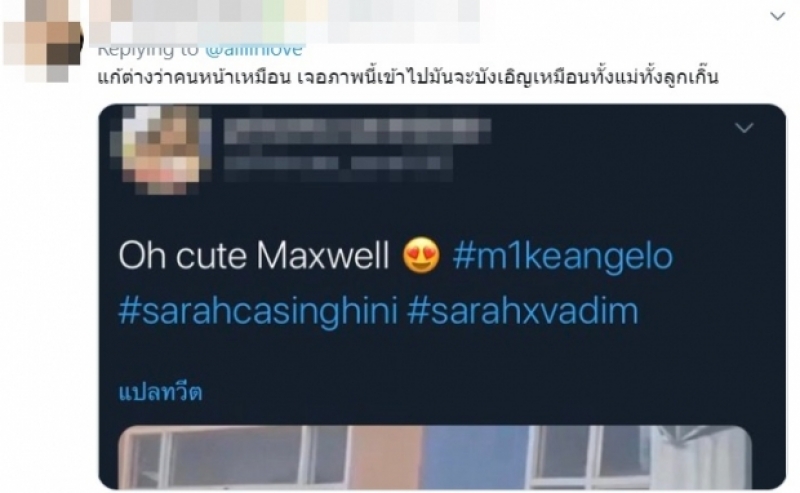The width and height of the screenshot is (800, 493).
Task: Select the Thai reply text above quoted tweet
Action: coord(408,77)
